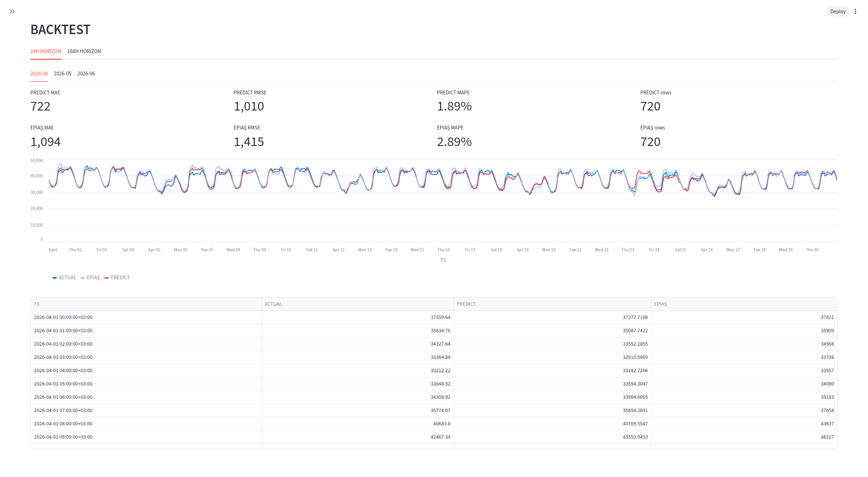Sort the table by the ACTUAL column header

358,304
